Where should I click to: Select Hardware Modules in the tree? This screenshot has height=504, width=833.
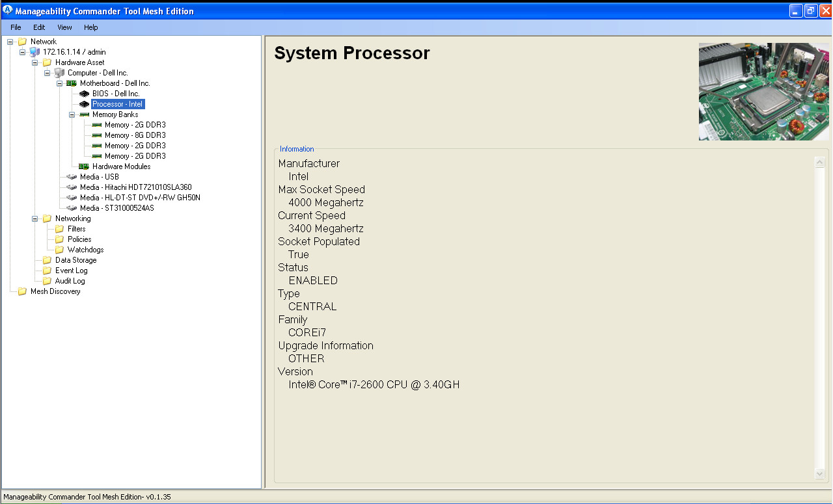tap(121, 166)
